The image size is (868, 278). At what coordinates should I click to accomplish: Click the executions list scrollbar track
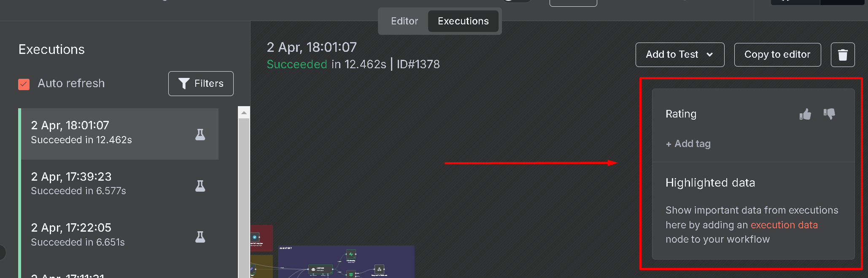pyautogui.click(x=244, y=198)
